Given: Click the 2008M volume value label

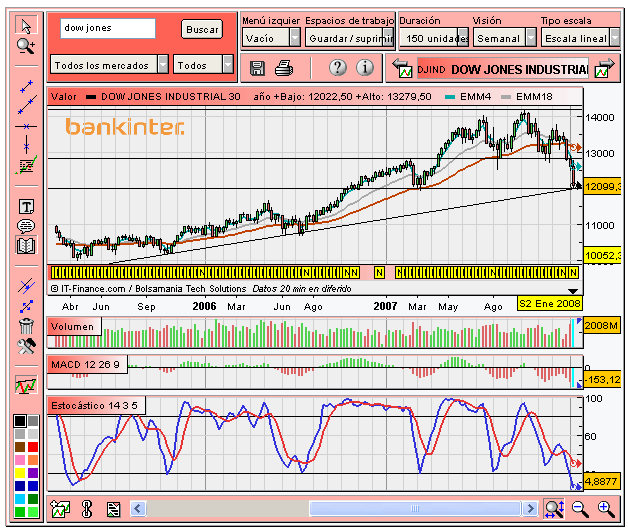Looking at the screenshot, I should coord(602,325).
